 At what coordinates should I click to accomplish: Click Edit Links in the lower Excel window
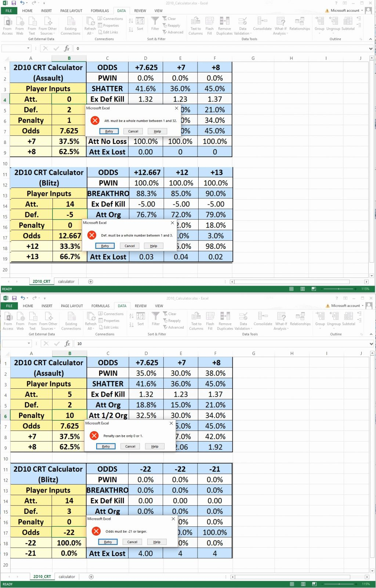pos(108,327)
